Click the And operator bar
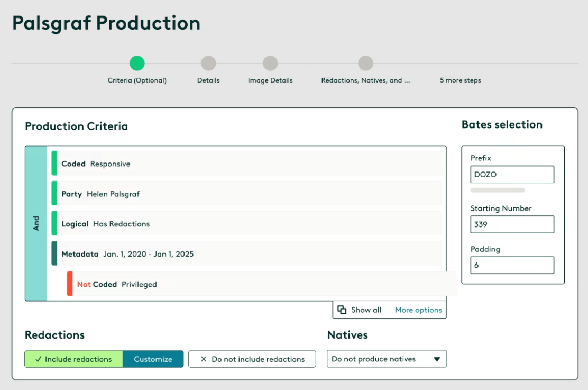588x390 pixels. pos(36,223)
